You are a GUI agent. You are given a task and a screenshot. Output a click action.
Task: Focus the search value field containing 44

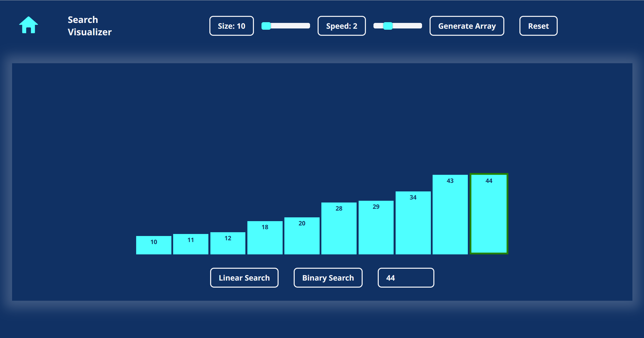pyautogui.click(x=406, y=278)
